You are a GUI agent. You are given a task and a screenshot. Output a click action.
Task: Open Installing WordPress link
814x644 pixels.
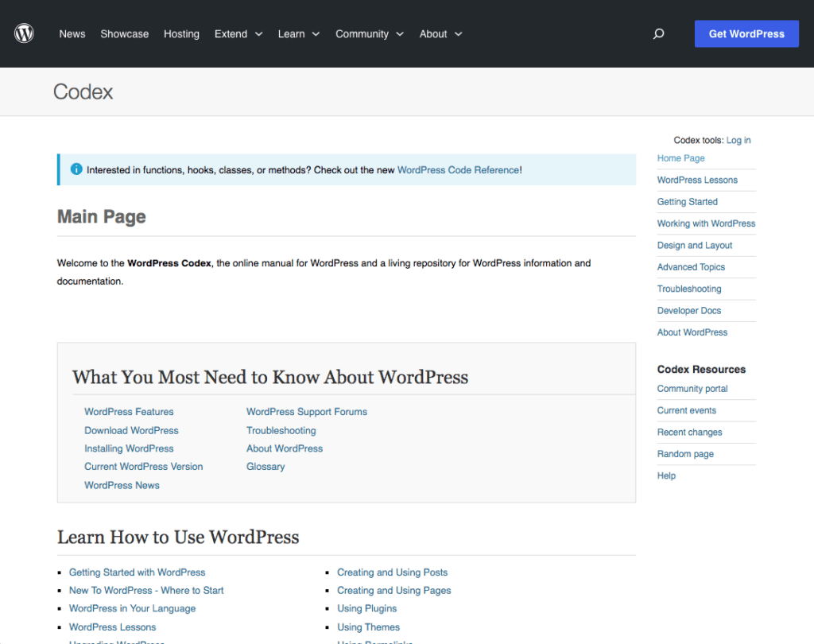coord(129,448)
